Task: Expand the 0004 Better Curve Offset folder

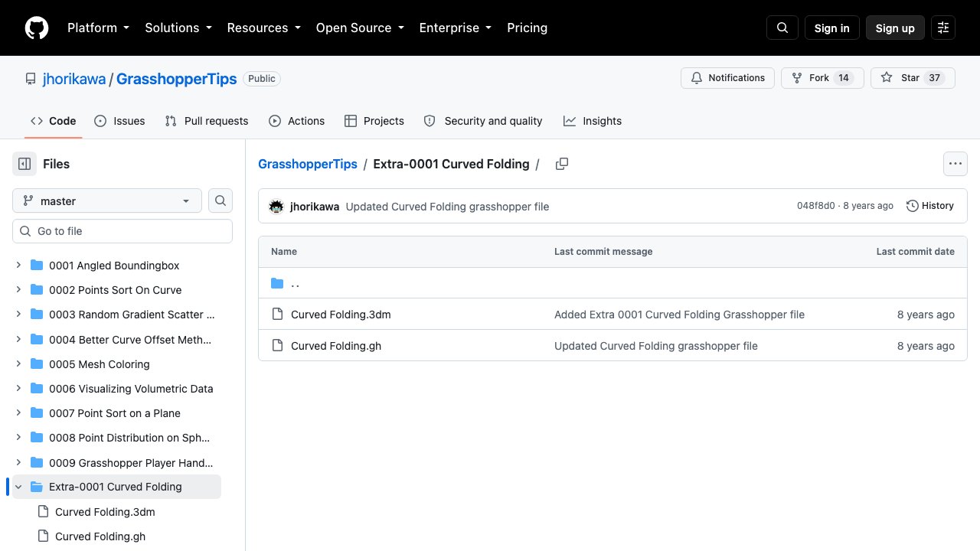Action: (18, 339)
